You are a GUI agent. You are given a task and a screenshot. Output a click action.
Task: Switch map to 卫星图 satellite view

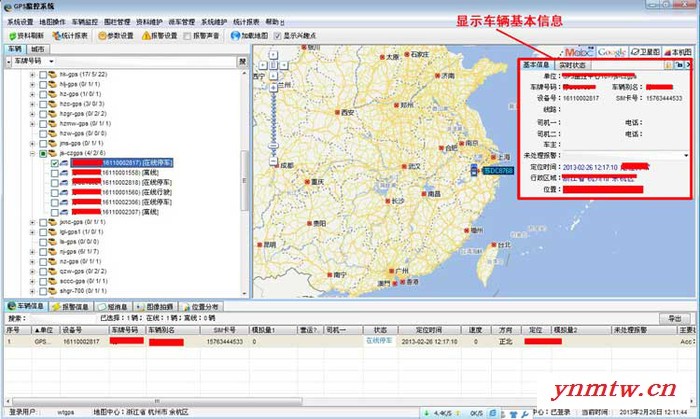click(645, 52)
